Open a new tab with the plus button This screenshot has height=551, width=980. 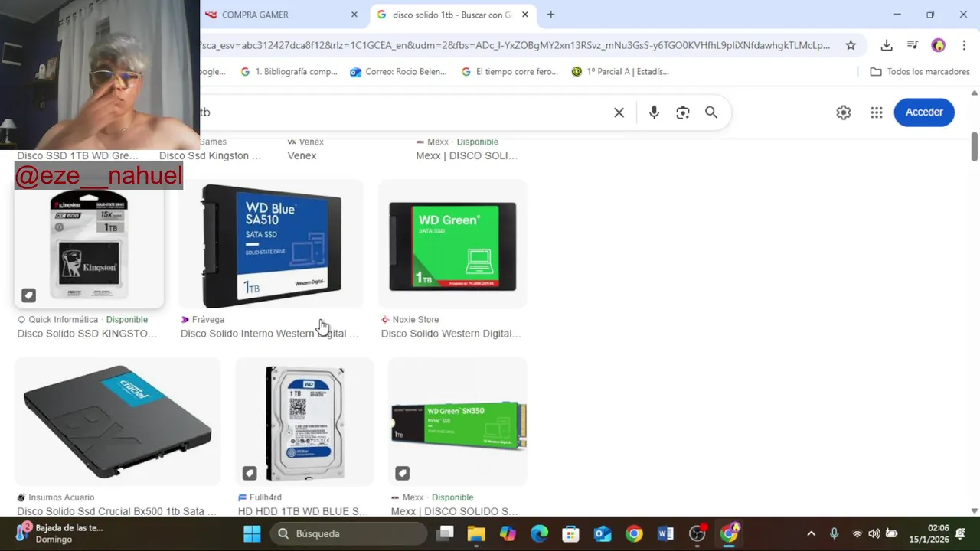coord(550,15)
